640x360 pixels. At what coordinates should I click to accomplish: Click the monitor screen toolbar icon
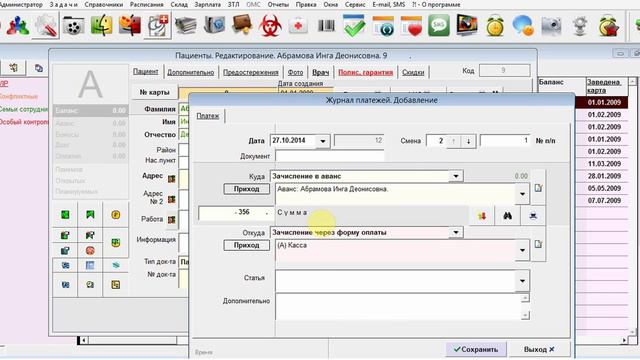[x=467, y=26]
